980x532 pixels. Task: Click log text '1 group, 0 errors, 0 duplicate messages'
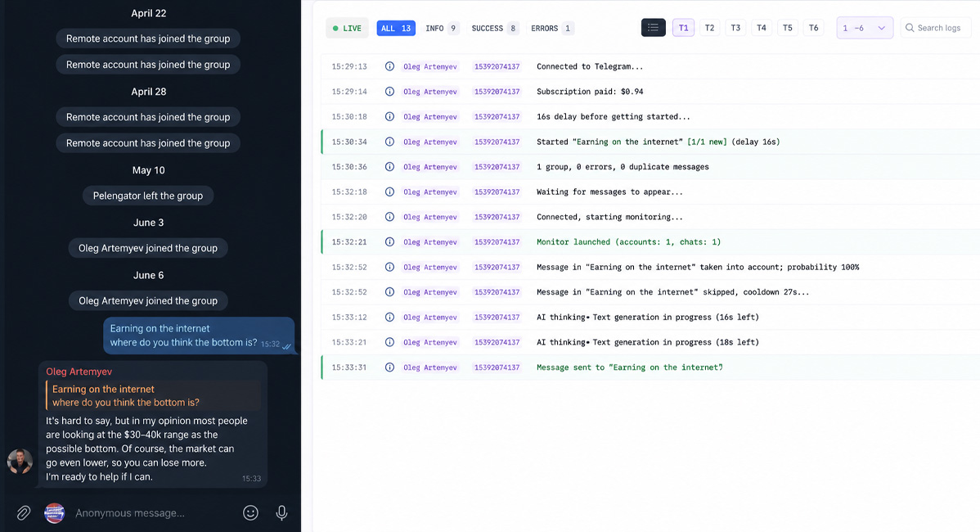coord(623,167)
